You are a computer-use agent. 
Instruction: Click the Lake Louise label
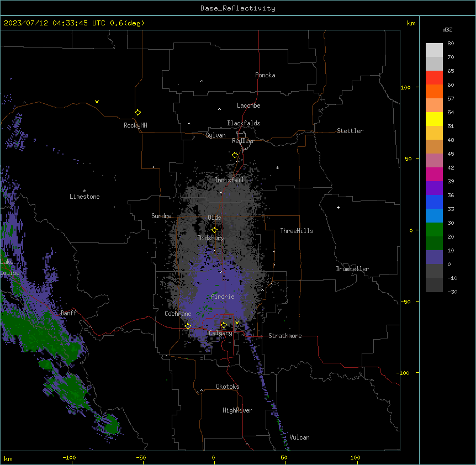9,267
